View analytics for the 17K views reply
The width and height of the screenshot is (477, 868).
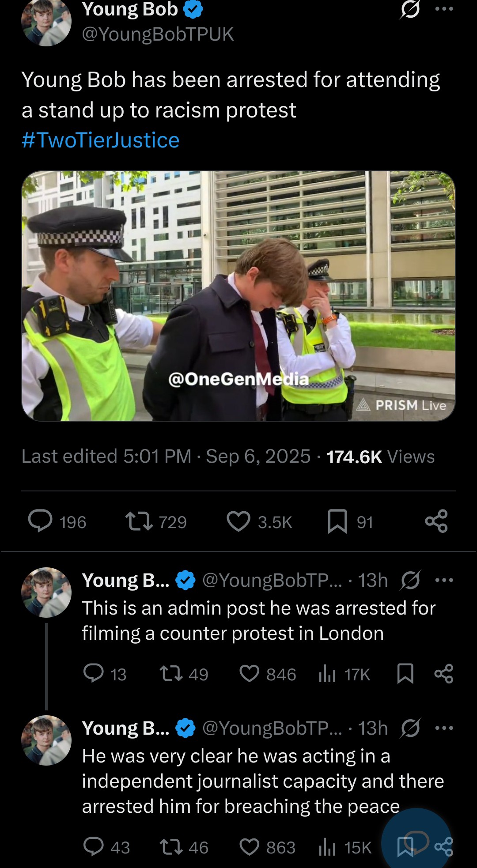point(327,674)
